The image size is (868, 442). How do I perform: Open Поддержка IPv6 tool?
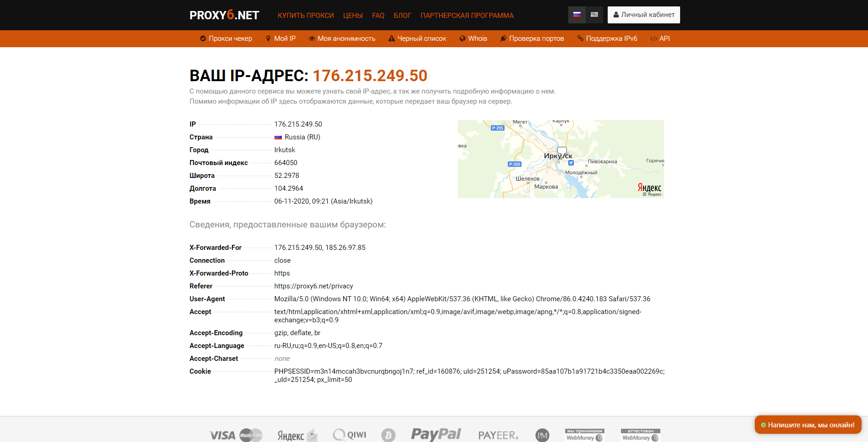point(607,39)
